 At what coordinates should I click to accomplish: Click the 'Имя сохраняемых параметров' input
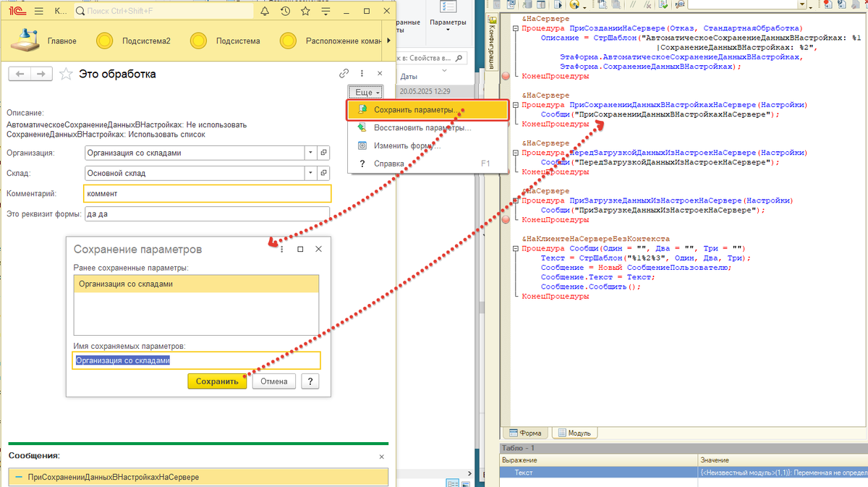(196, 360)
